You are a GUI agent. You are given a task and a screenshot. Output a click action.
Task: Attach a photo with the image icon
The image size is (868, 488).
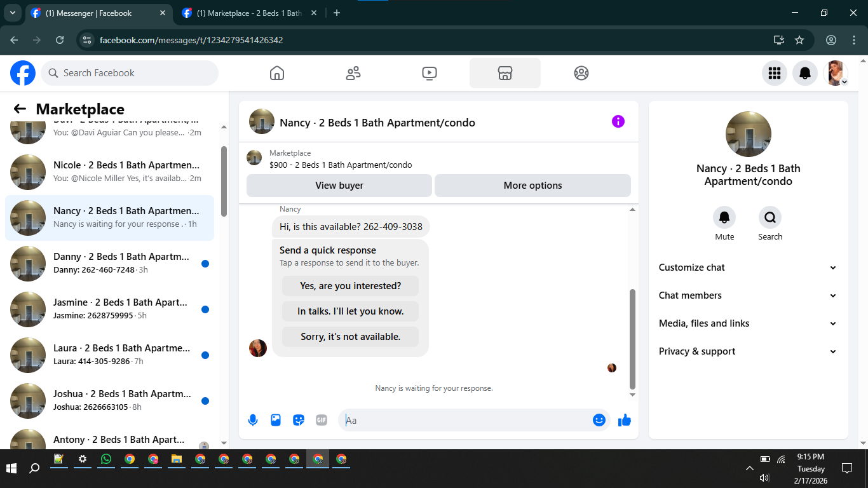(x=276, y=420)
